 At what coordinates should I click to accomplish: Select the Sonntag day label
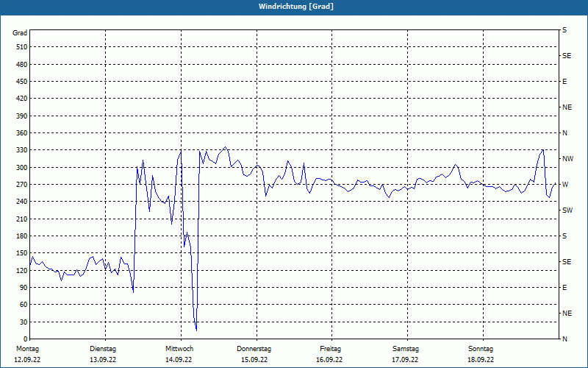coord(481,349)
